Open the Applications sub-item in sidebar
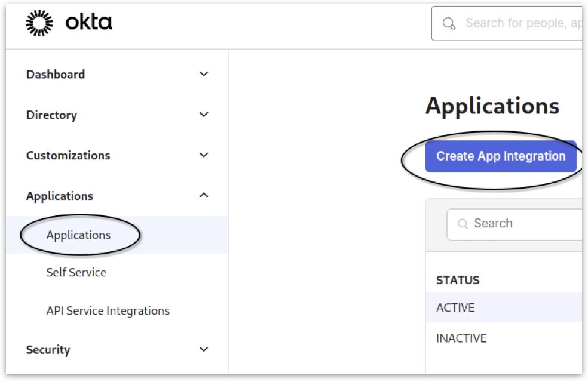This screenshot has width=588, height=382. coord(78,235)
